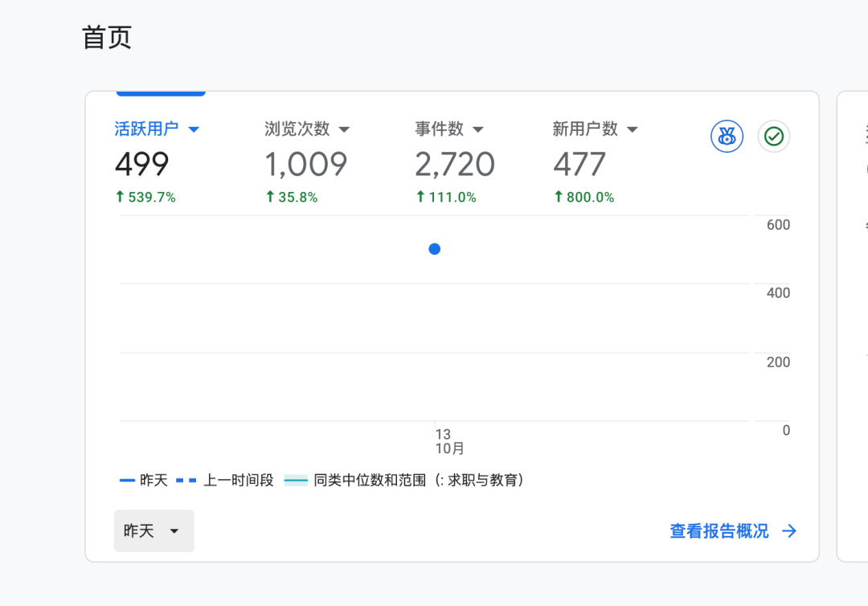Click the green checkmark data quality icon
Screen dimensions: 868x606
pos(773,136)
